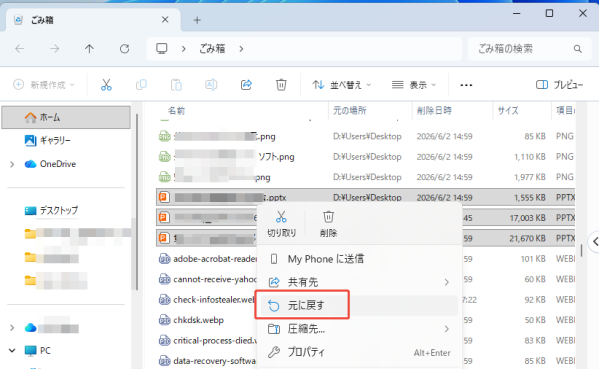Viewport: 599px width, 369px height.
Task: Collapse the PC tree node
Action: coord(12,350)
